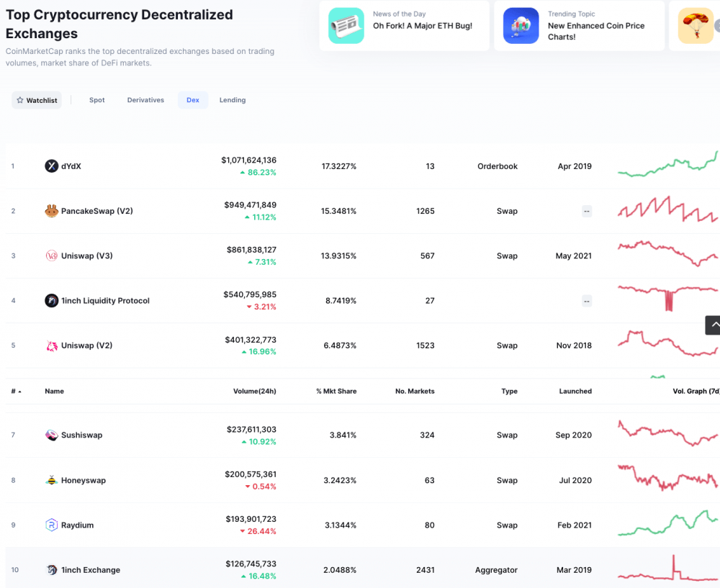Click the Uniswap (V2) unicorn logo
Screen dimensions: 720x588
click(x=51, y=345)
